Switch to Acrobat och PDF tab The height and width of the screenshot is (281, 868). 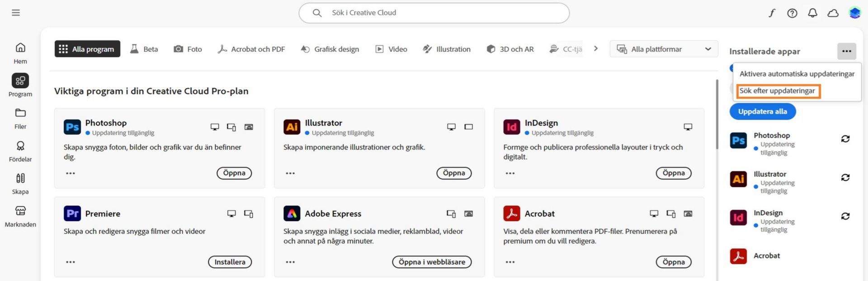251,49
